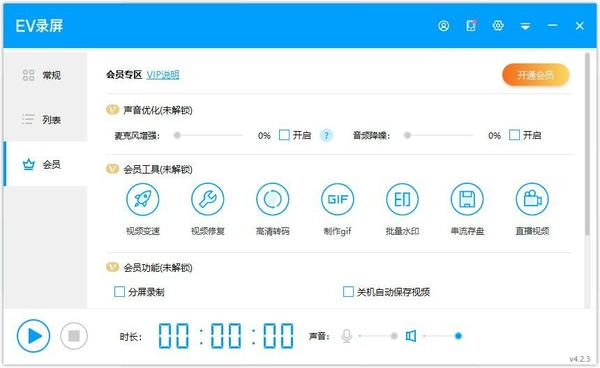Enable the 麦克风增强 开启 checkbox

click(284, 135)
